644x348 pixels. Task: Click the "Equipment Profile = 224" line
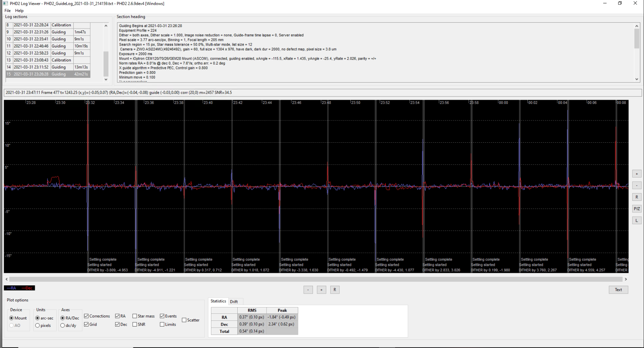[x=138, y=30]
